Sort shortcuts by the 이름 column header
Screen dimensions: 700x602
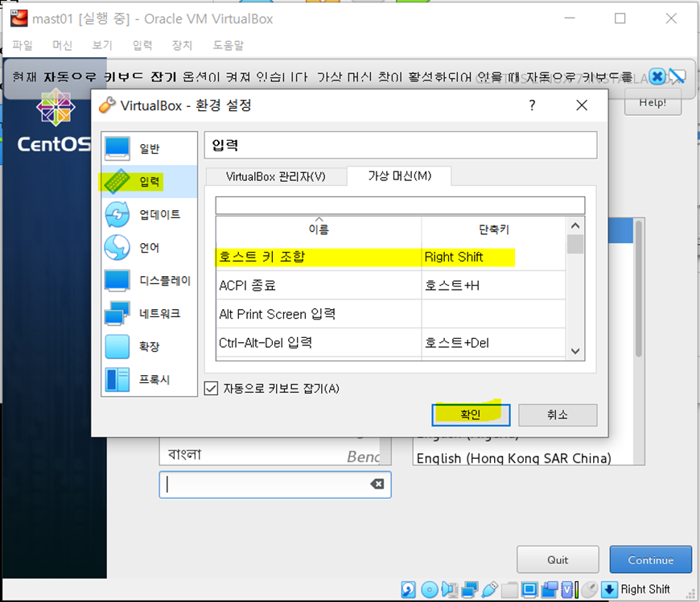tap(319, 229)
